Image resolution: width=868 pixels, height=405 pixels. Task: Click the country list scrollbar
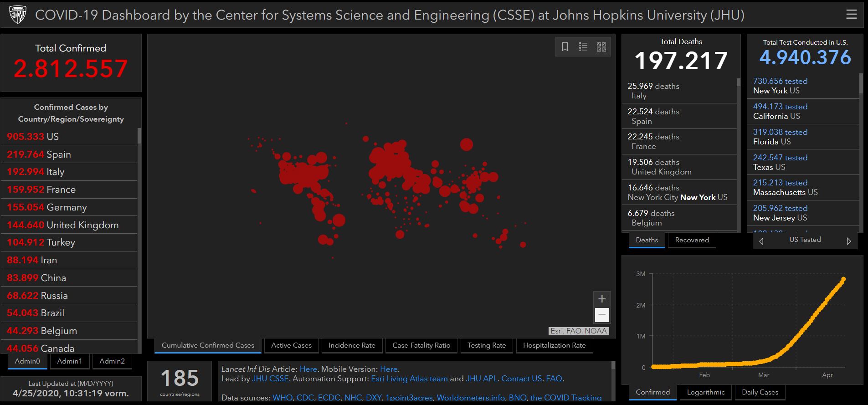pyautogui.click(x=139, y=137)
